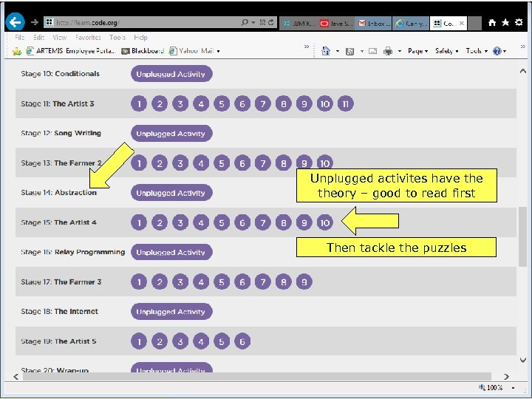Screen dimensions: 532x399
Task: Click the compatibility view icon
Action: 262,22
